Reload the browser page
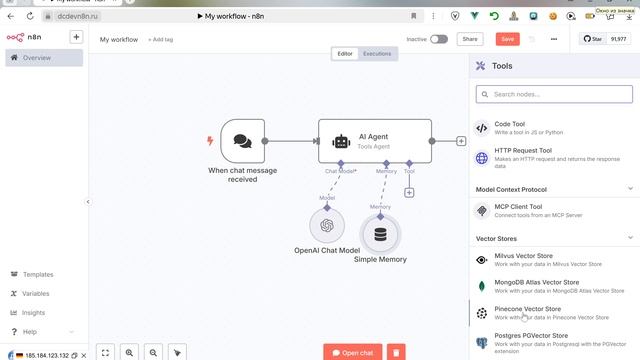Screen dimensions: 640x360 click(x=30, y=16)
